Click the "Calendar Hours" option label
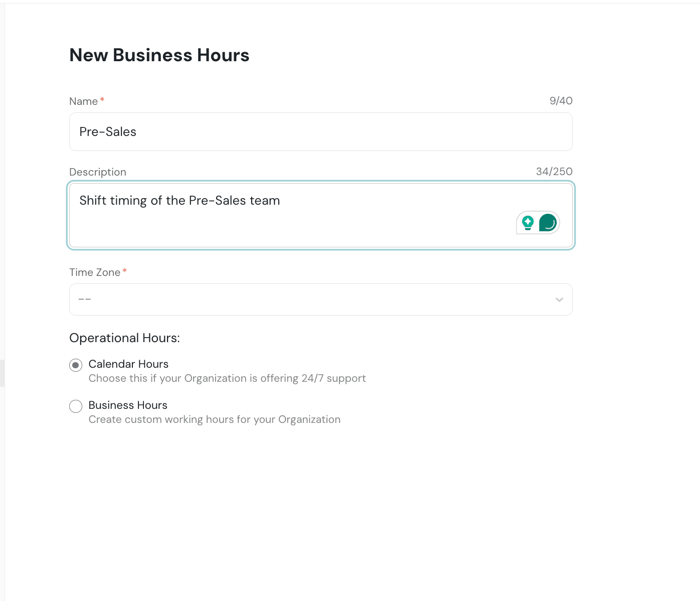Viewport: 700px width, 601px height. pyautogui.click(x=128, y=364)
